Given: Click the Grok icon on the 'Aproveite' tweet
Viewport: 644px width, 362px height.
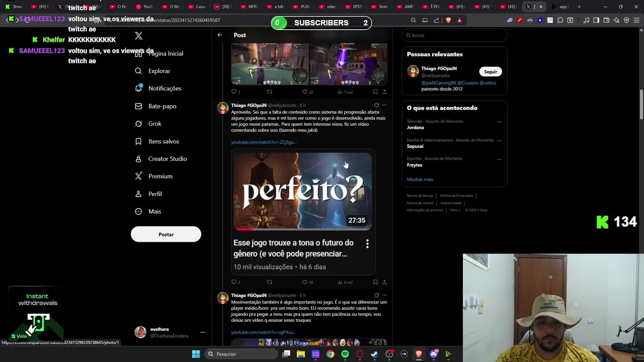Looking at the screenshot, I should click(376, 105).
